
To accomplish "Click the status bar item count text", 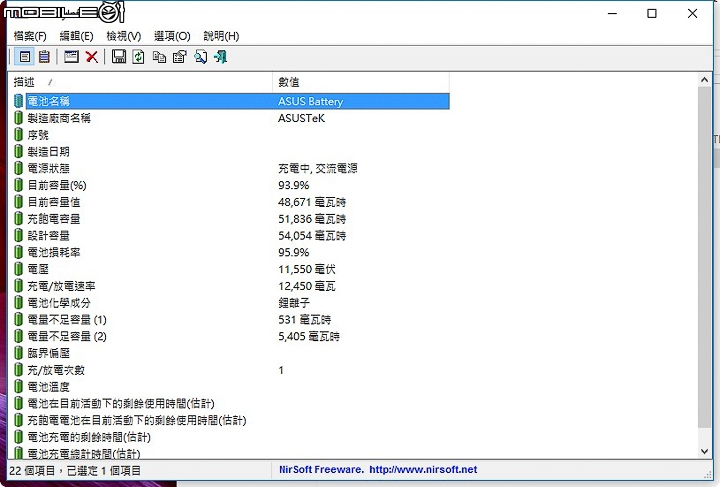I will click(x=75, y=470).
